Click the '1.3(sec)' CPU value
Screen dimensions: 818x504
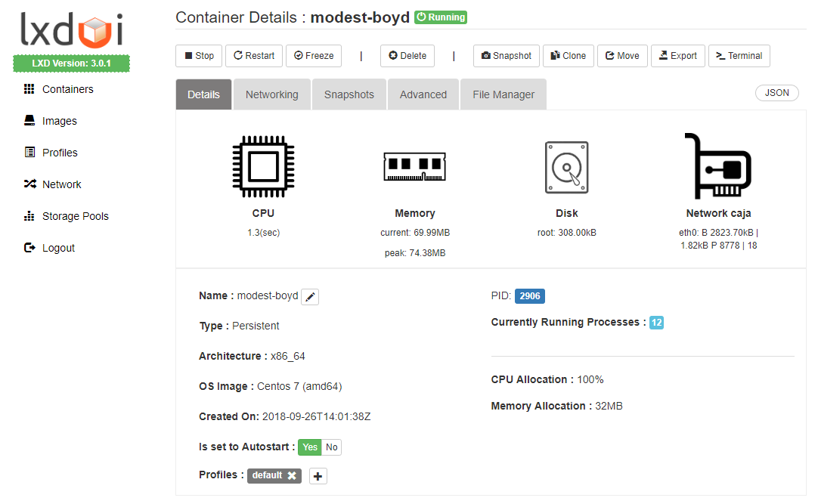coord(263,233)
